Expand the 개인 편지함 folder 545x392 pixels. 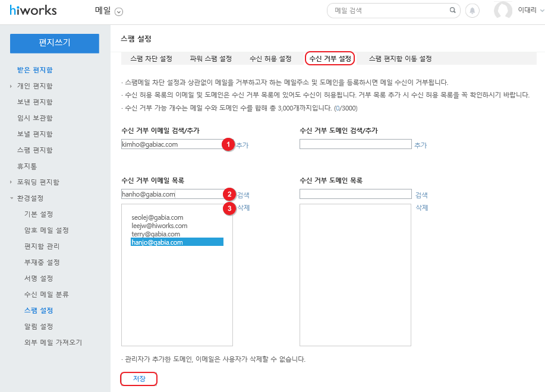pos(11,86)
